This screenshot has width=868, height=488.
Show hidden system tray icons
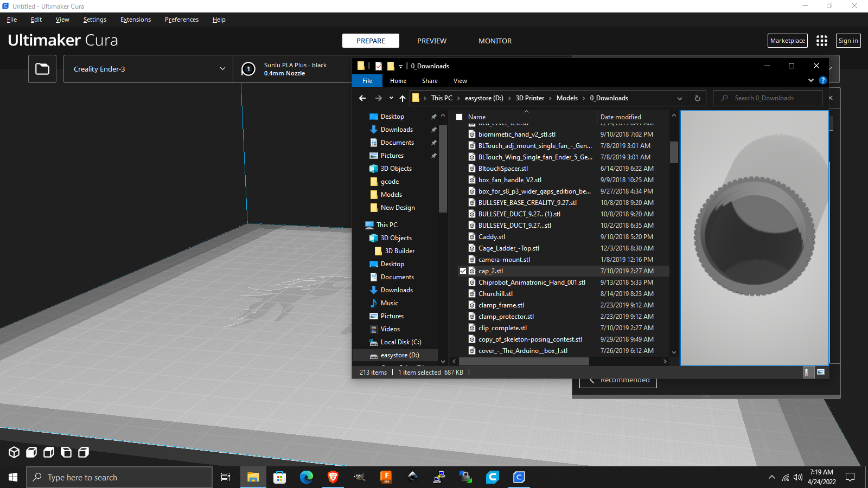772,477
